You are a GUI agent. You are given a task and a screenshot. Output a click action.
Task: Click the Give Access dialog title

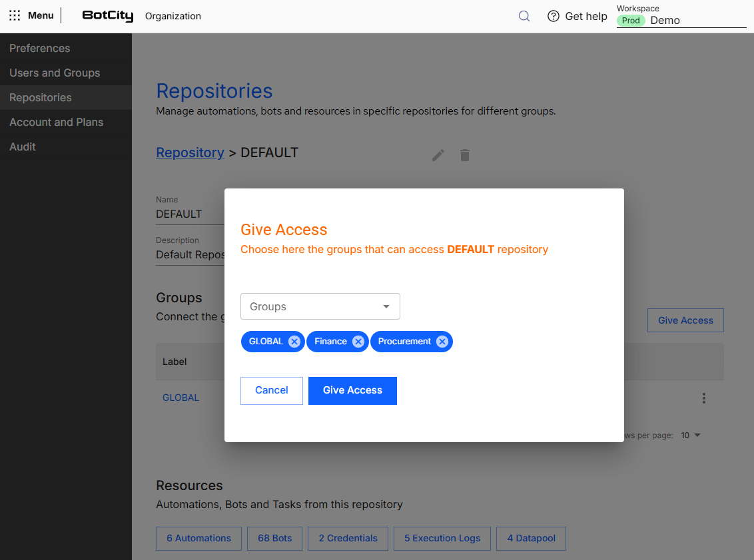(x=284, y=230)
